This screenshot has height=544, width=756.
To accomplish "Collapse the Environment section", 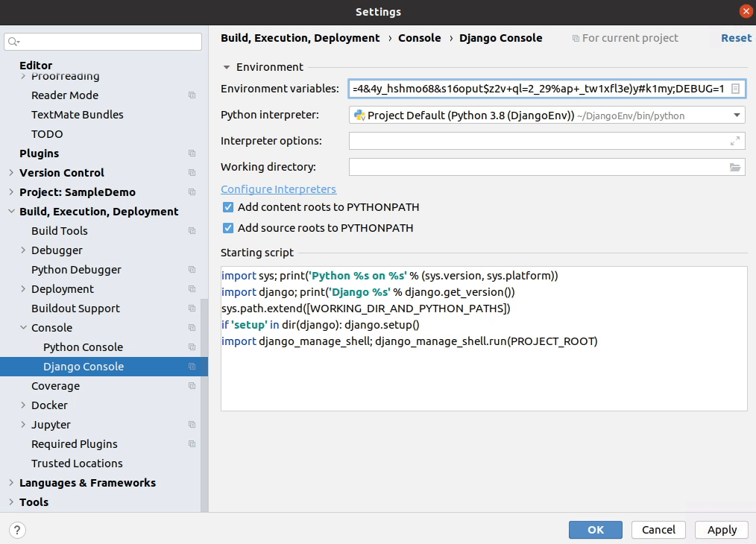I will [226, 67].
